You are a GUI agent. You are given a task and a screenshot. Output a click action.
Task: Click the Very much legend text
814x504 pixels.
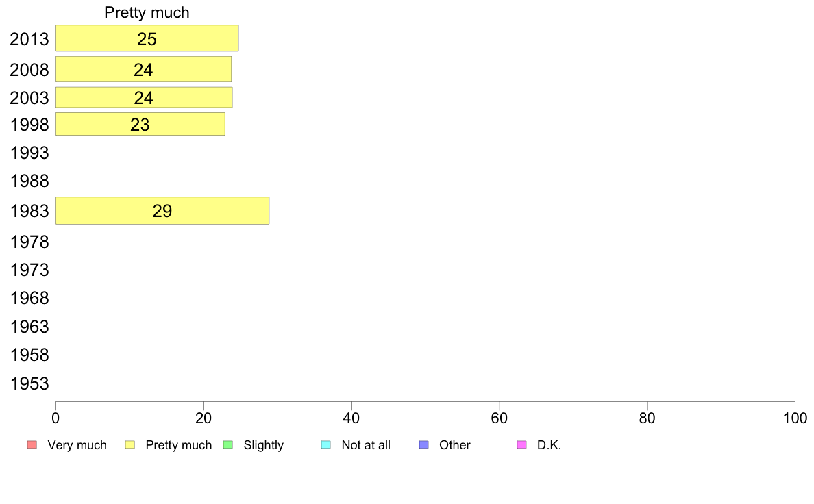pyautogui.click(x=77, y=445)
